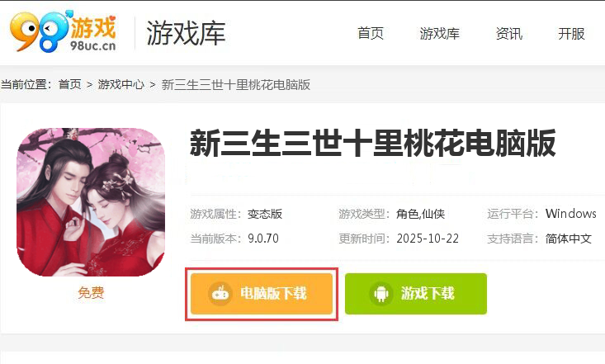Click the Windows platform value

570,214
